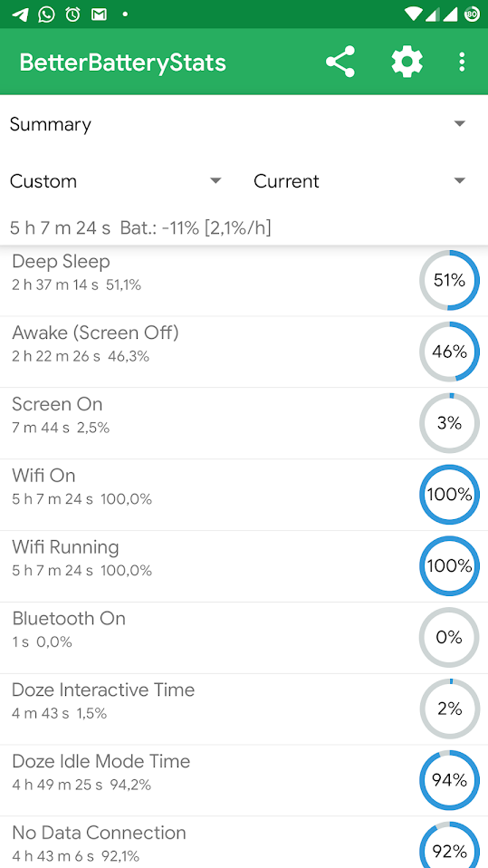Open the Screen On stat row
Viewport: 488px width, 868px height.
point(244,423)
